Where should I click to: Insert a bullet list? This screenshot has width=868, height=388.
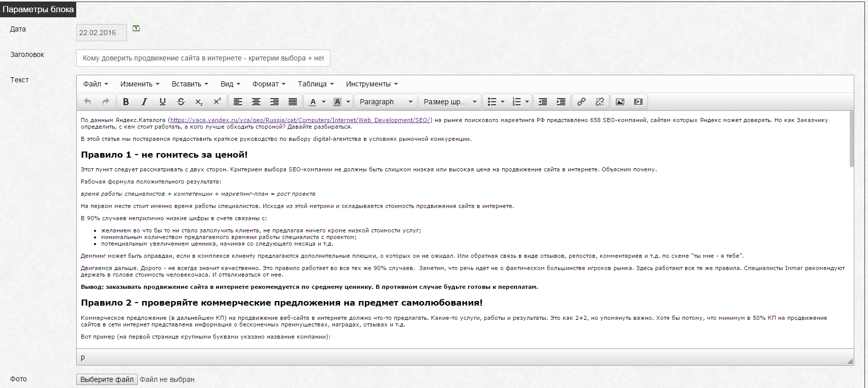pyautogui.click(x=492, y=102)
